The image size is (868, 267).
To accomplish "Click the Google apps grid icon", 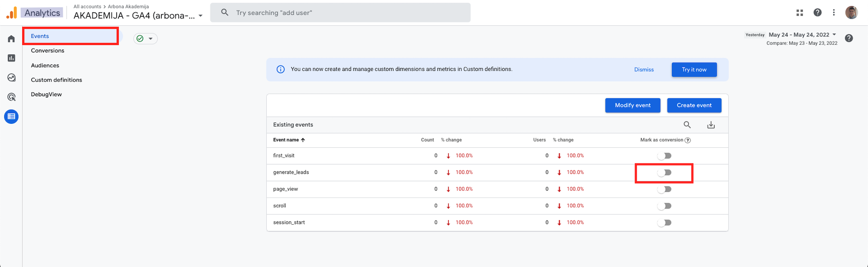I will [x=800, y=13].
